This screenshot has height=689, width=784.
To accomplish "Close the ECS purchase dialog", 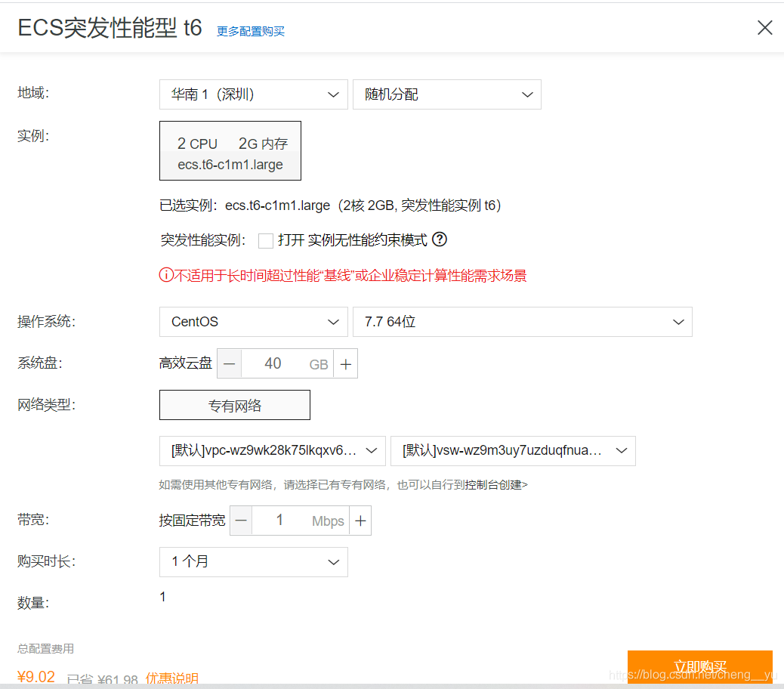I will (764, 27).
